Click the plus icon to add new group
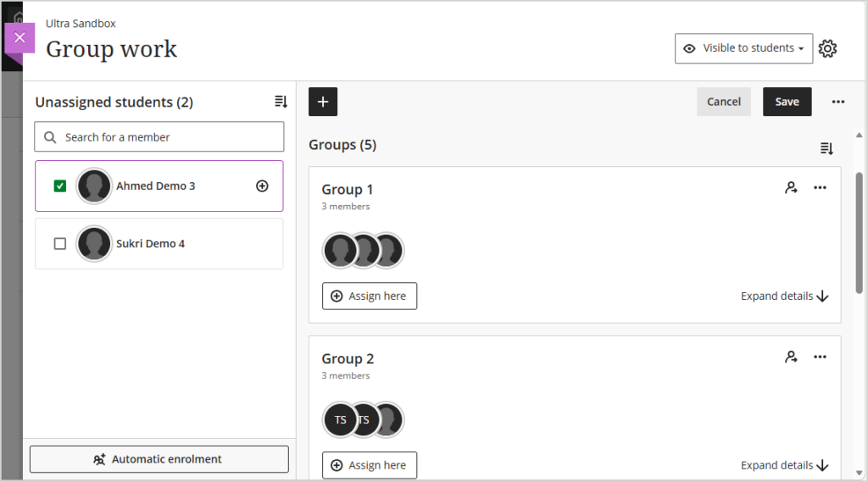This screenshot has height=482, width=868. tap(323, 102)
